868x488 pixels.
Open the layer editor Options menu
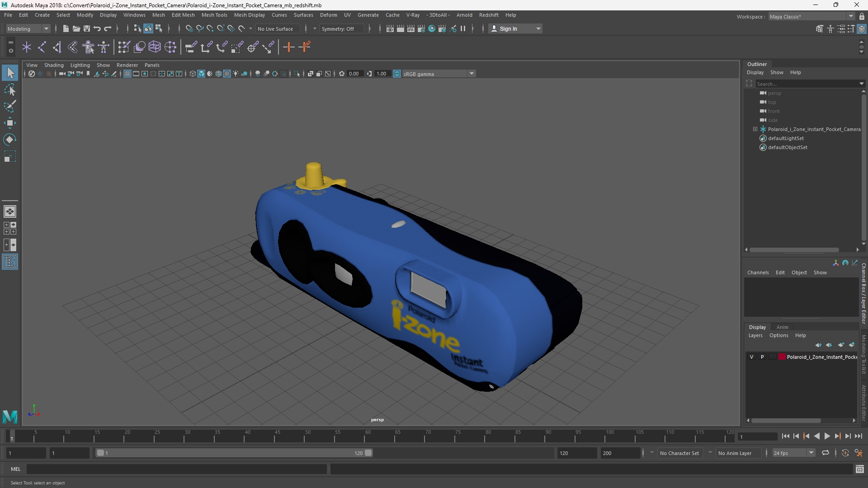(778, 335)
